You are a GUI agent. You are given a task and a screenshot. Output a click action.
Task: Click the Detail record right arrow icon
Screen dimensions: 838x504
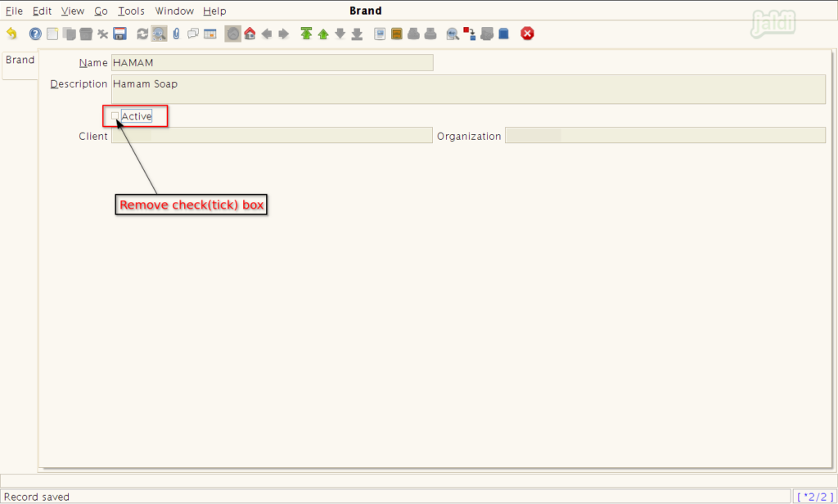[284, 34]
